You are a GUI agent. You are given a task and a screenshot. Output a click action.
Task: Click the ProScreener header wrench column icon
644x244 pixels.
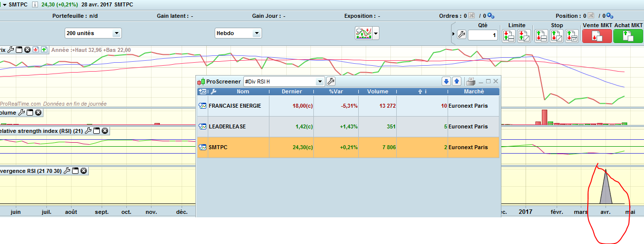pos(213,91)
